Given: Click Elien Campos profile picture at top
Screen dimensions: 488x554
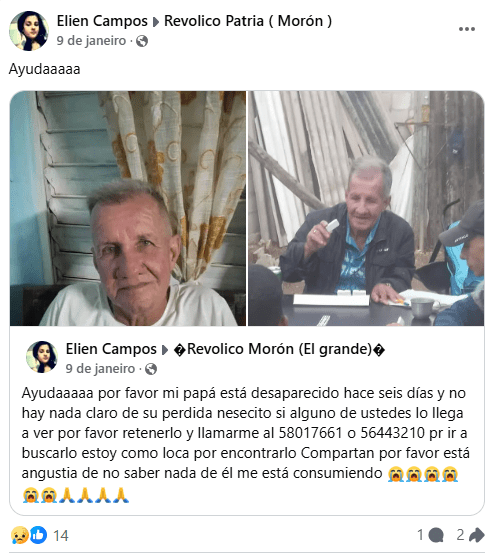Looking at the screenshot, I should 29,31.
